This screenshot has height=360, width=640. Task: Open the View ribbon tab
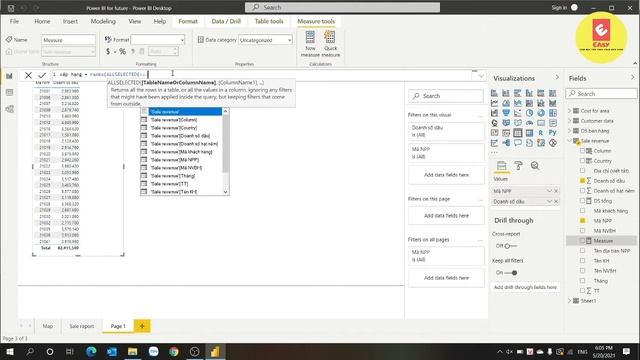click(135, 21)
